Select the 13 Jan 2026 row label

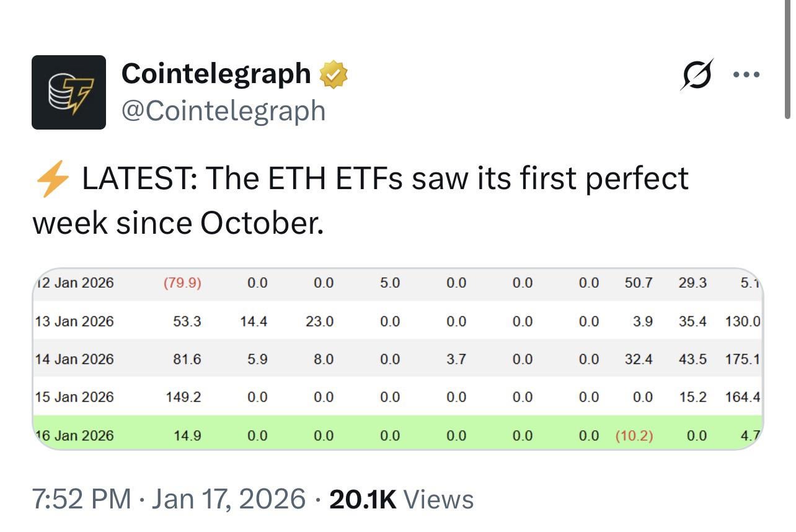coord(74,321)
